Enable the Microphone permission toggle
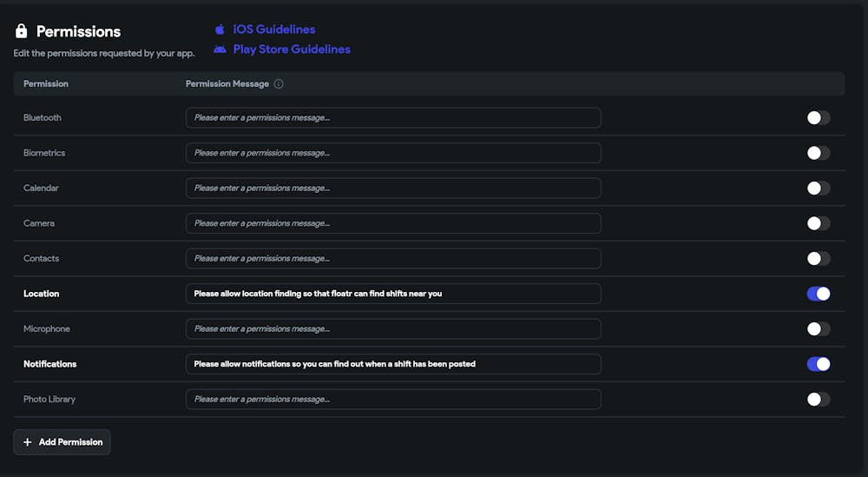868x477 pixels. 818,329
